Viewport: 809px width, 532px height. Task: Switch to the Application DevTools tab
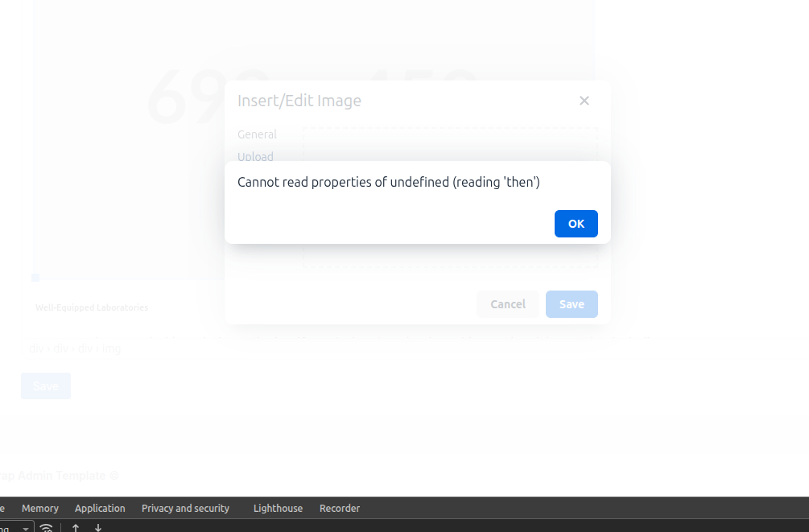[100, 509]
